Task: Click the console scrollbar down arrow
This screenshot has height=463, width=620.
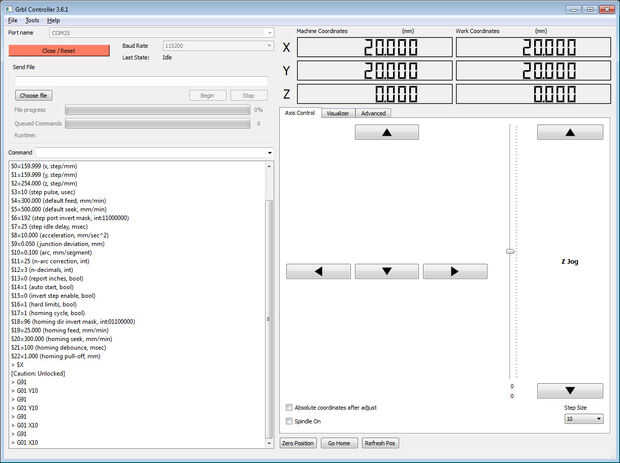Action: pyautogui.click(x=269, y=443)
